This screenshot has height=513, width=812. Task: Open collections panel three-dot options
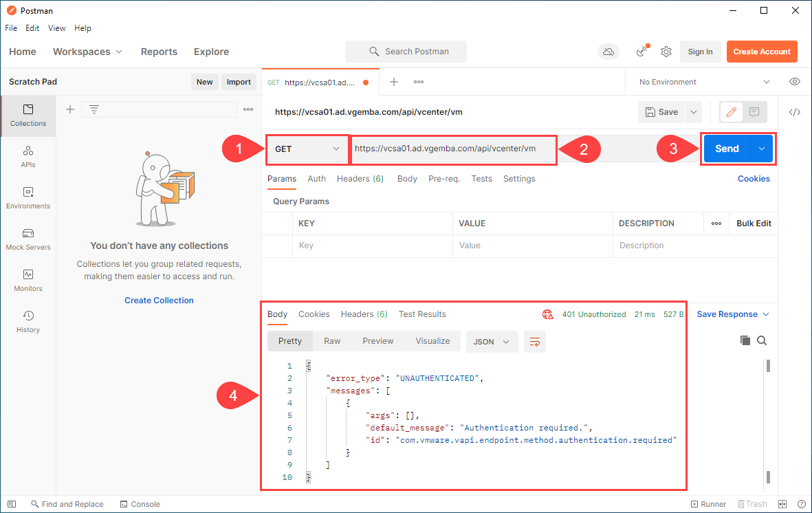pyautogui.click(x=248, y=109)
